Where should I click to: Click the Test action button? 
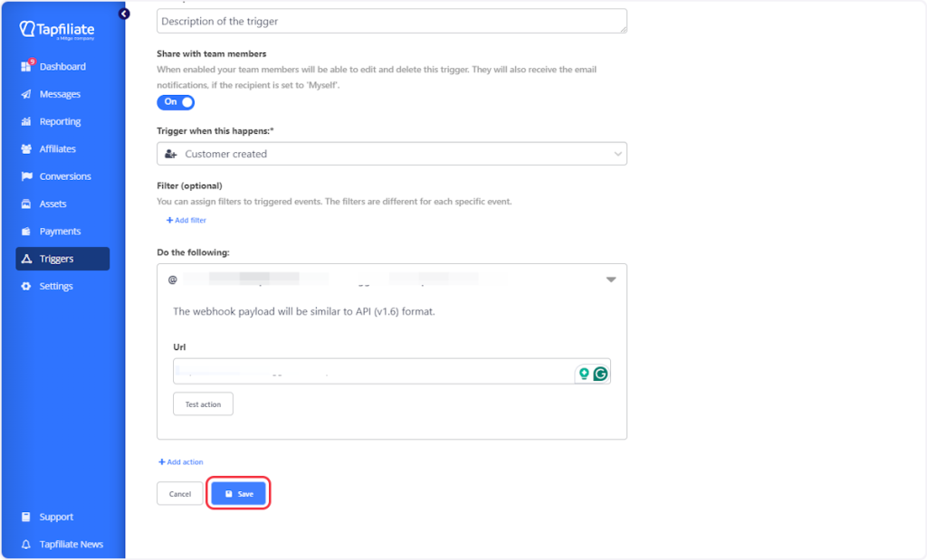coord(203,404)
